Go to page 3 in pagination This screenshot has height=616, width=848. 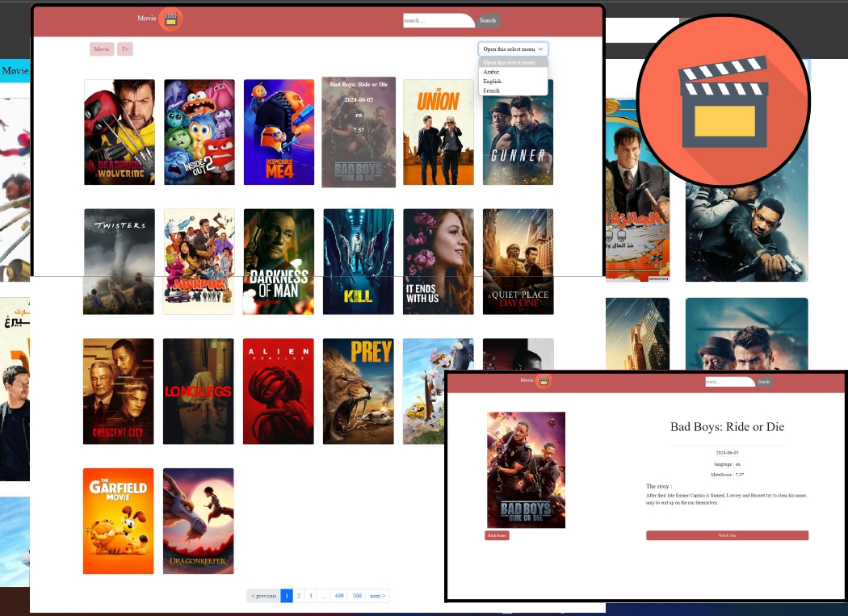(x=310, y=596)
